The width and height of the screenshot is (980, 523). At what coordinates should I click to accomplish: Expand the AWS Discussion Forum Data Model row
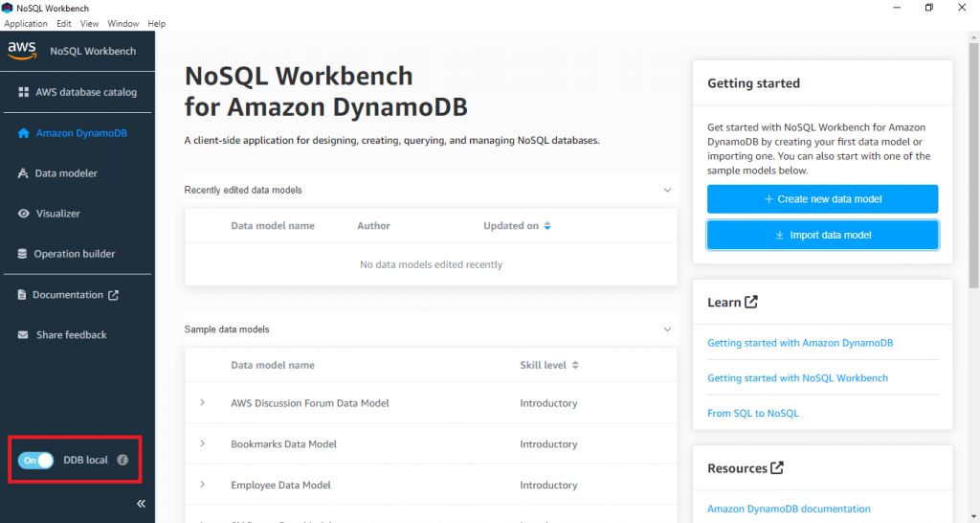coord(203,402)
